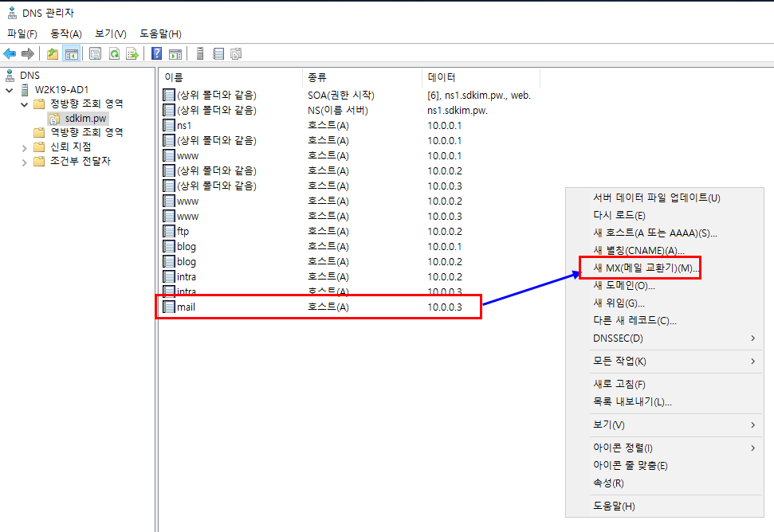This screenshot has height=532, width=774.
Task: Open the DNSSEC(D) submenu arrow
Action: tap(752, 338)
